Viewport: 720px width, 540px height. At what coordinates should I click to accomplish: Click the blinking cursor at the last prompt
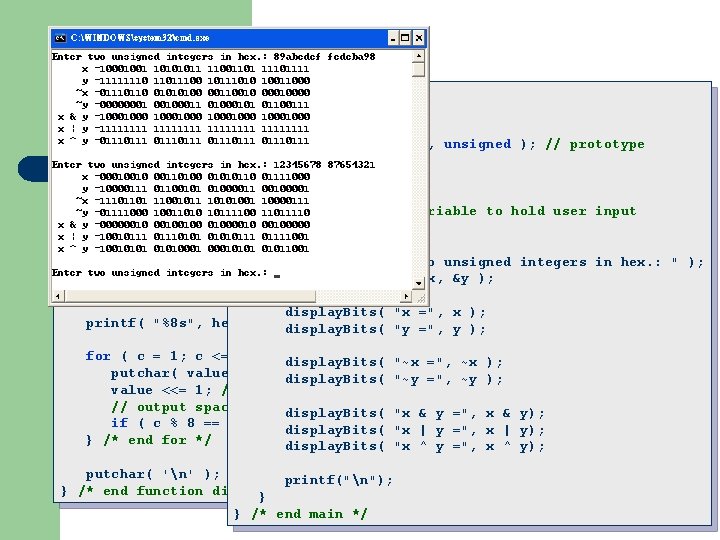coord(277,276)
